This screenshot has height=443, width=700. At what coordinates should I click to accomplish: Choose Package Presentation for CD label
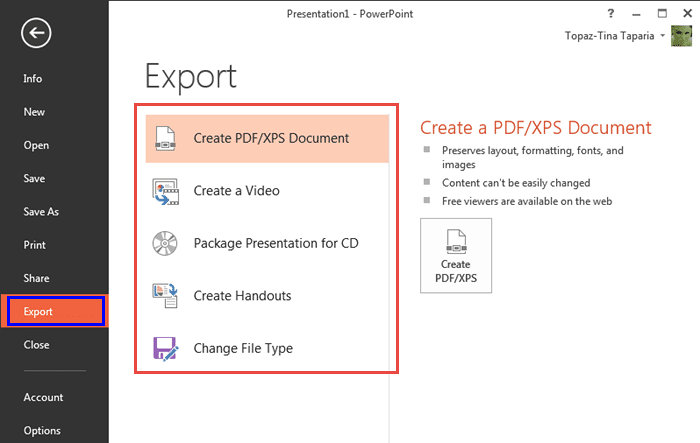pos(276,243)
